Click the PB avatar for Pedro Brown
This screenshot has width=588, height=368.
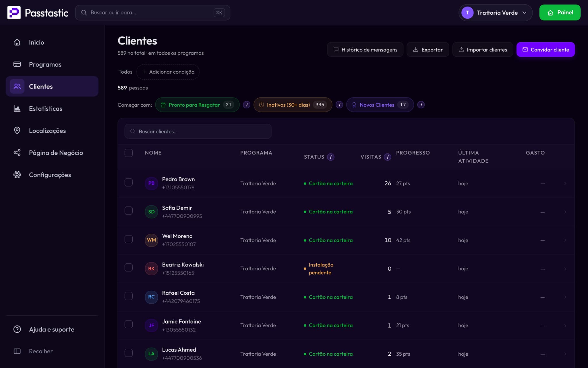[151, 183]
